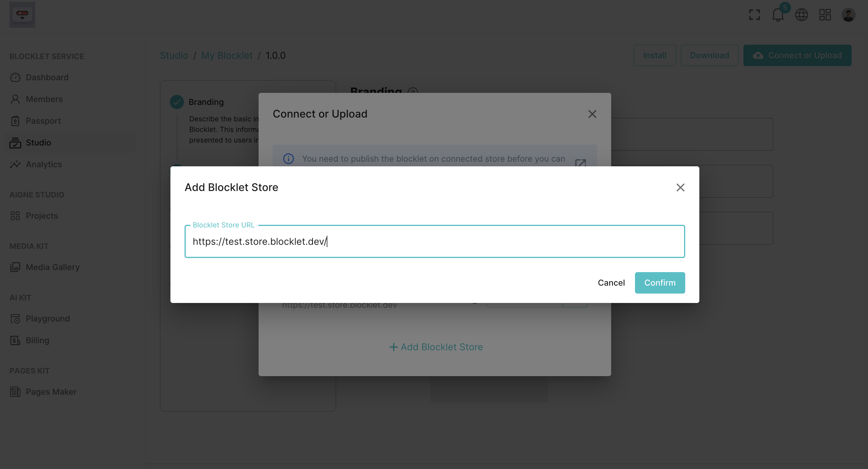The image size is (868, 469).
Task: Open the language globe icon
Action: (x=801, y=15)
